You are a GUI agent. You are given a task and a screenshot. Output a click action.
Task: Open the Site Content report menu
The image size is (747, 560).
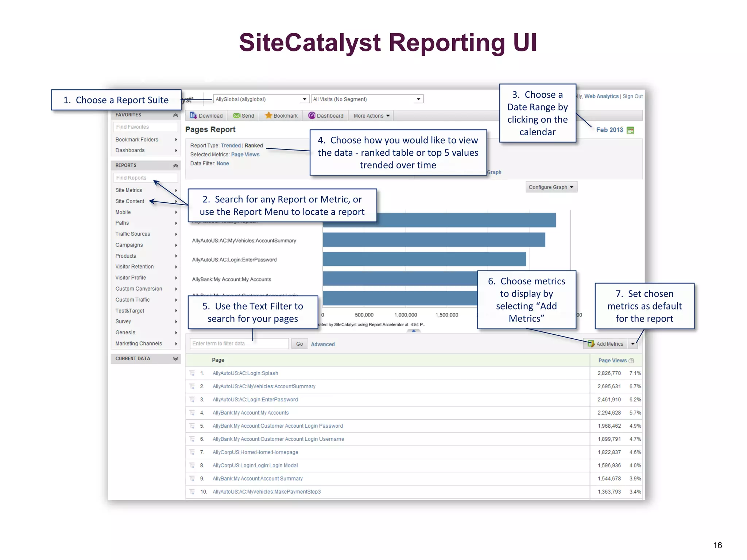[146, 201]
